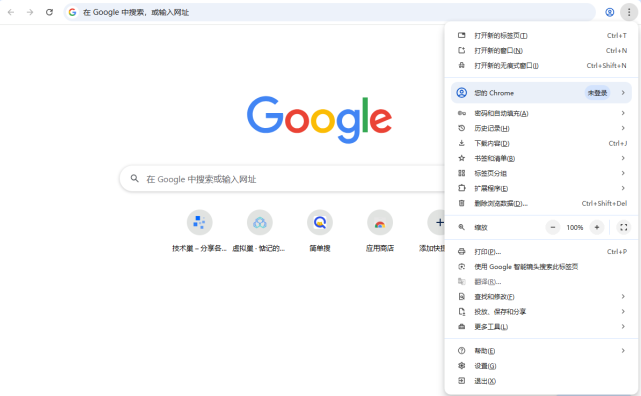Click the browser back arrow
The width and height of the screenshot is (641, 396).
coord(11,12)
